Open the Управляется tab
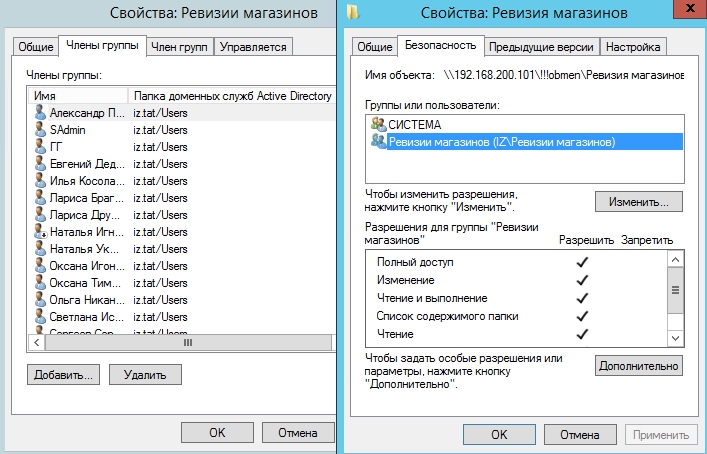This screenshot has width=707, height=454. tap(253, 46)
